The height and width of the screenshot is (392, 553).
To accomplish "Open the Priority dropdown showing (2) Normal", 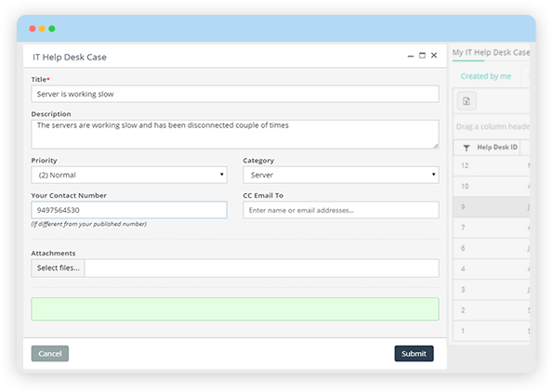I will point(129,175).
